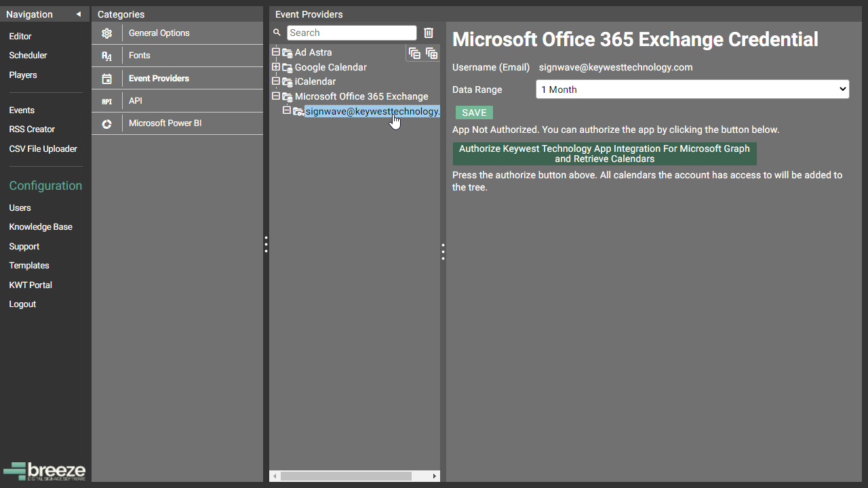This screenshot has width=868, height=488.
Task: Open the Knowledge Base link
Action: coord(41,227)
